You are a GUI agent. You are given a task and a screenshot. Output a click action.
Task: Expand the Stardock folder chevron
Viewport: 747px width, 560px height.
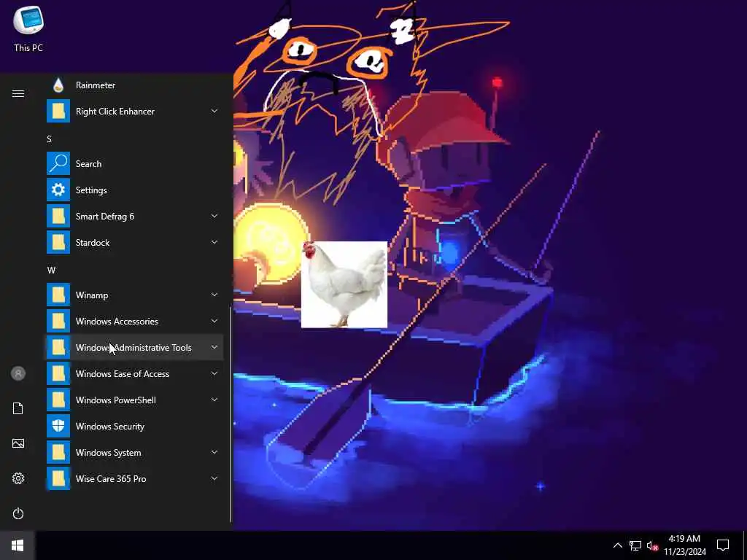click(214, 242)
